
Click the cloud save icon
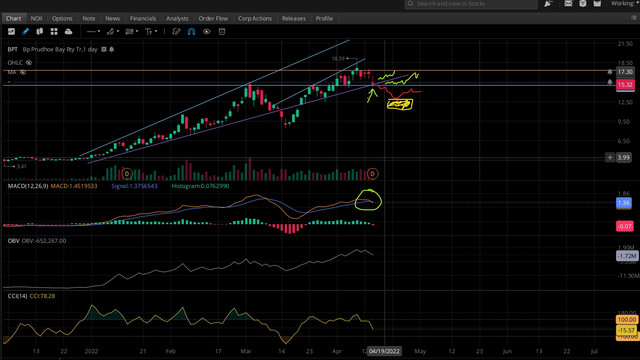(68, 31)
